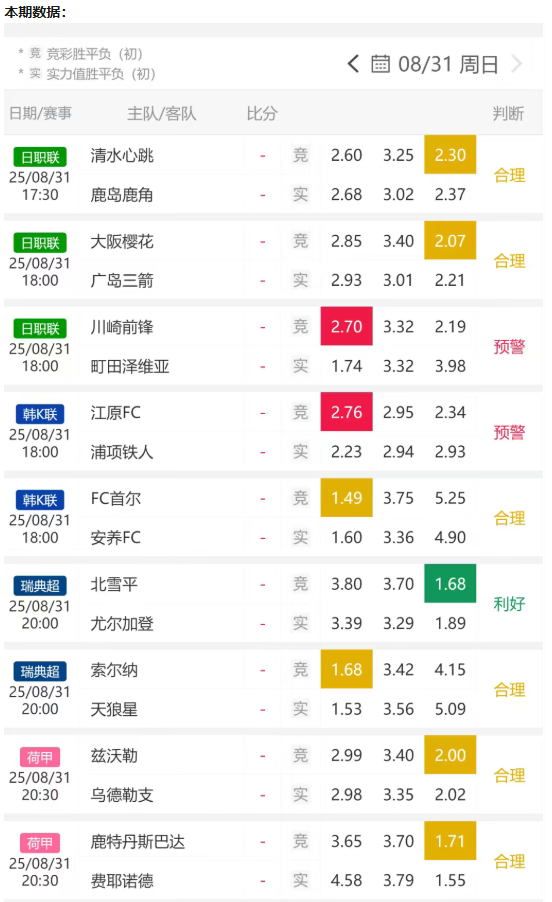552x902 pixels.
Task: Open 利好 judgment for 北雪平 match
Action: pyautogui.click(x=509, y=604)
